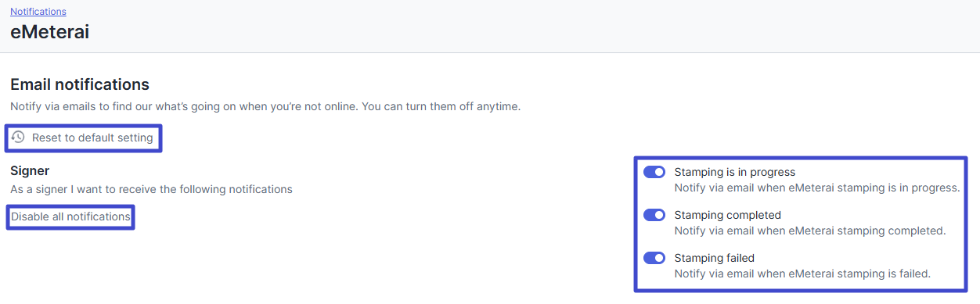Turn off the Stamping completed switch

pos(654,215)
